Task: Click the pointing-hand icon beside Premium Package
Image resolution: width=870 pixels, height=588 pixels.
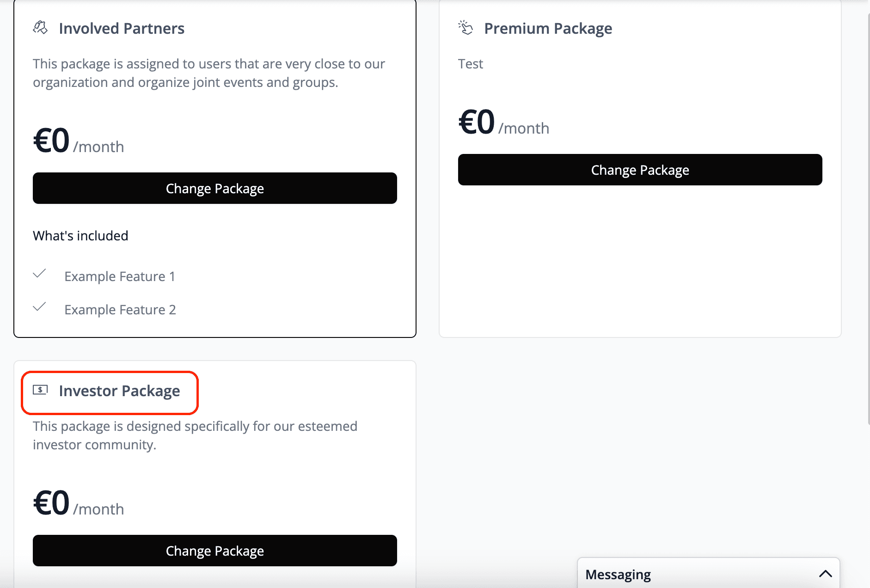Action: point(466,28)
